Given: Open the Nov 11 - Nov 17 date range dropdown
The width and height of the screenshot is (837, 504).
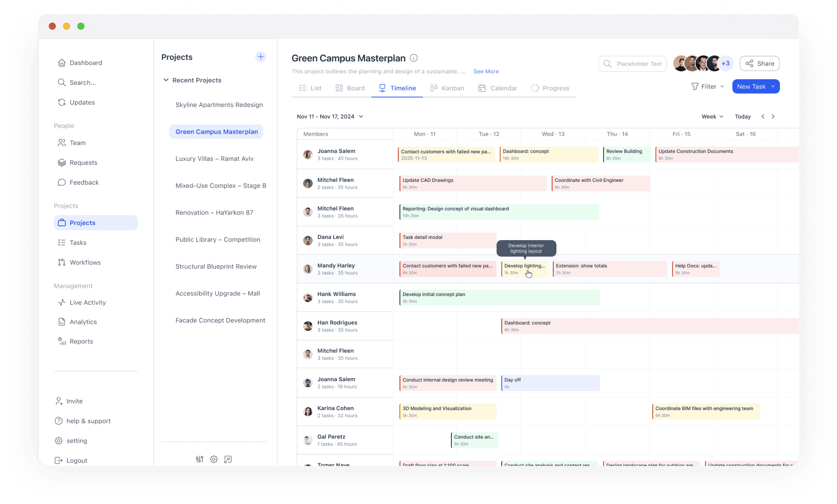Looking at the screenshot, I should tap(330, 116).
